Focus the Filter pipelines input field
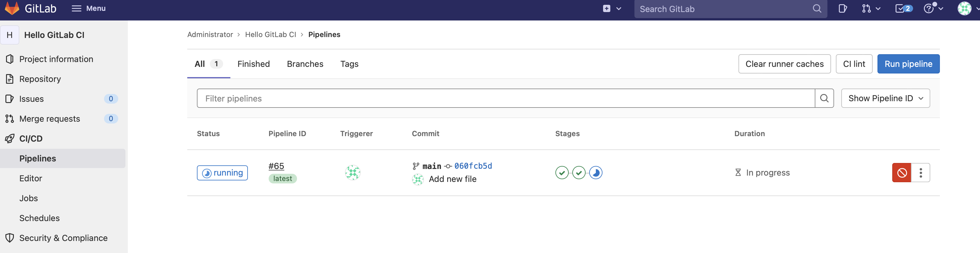The image size is (980, 253). click(505, 98)
